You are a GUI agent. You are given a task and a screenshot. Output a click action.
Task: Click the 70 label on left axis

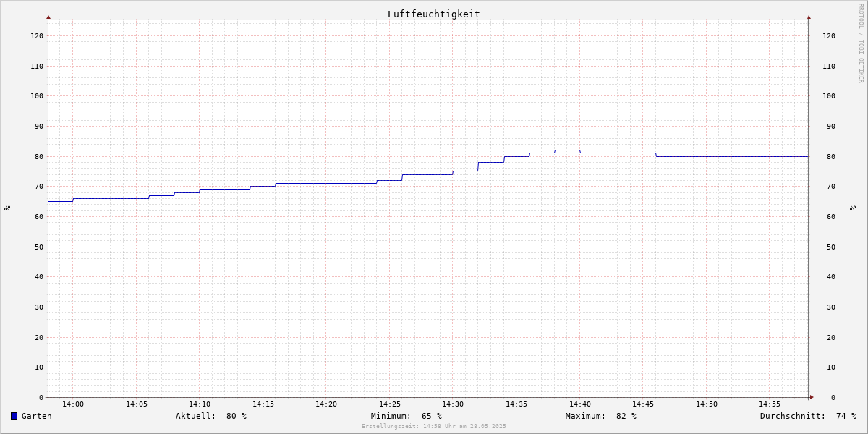click(x=39, y=186)
